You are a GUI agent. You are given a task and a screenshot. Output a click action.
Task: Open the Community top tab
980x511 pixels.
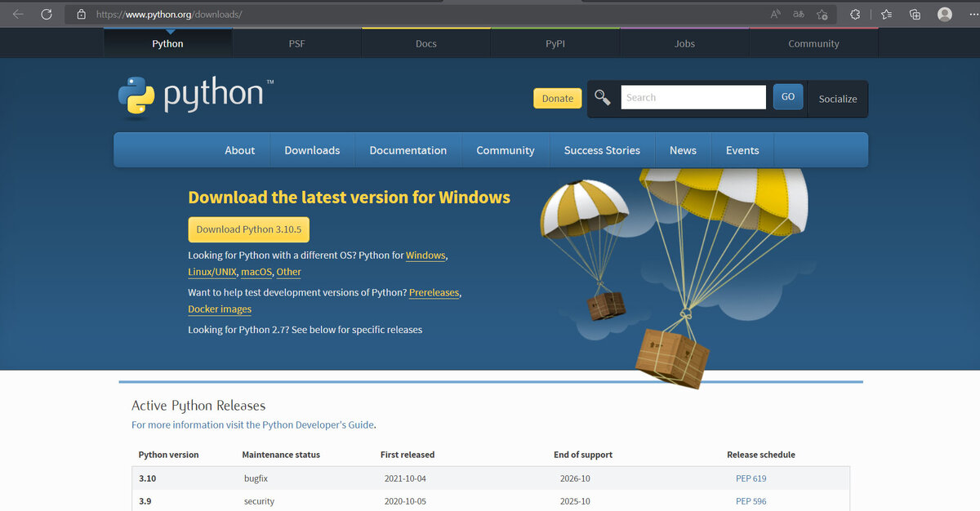813,43
